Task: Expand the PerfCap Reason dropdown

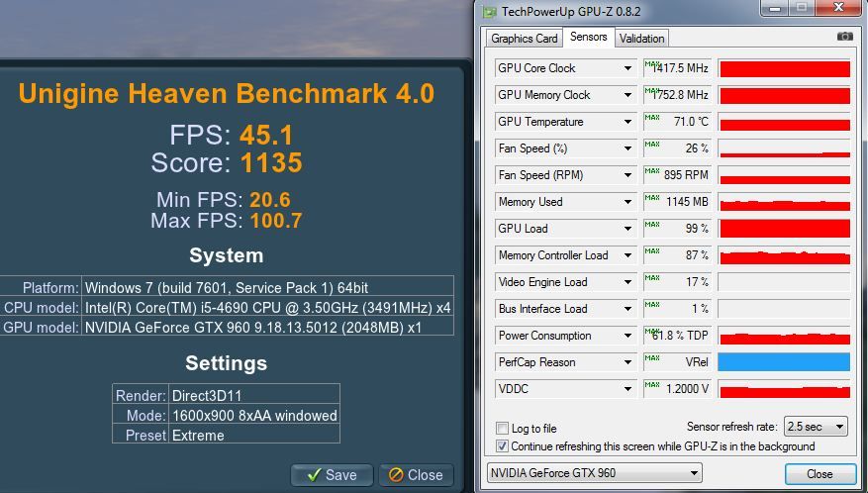Action: click(x=627, y=362)
